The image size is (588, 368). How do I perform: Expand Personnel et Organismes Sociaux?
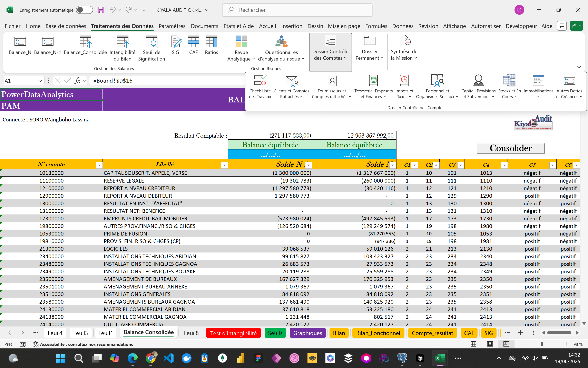437,87
